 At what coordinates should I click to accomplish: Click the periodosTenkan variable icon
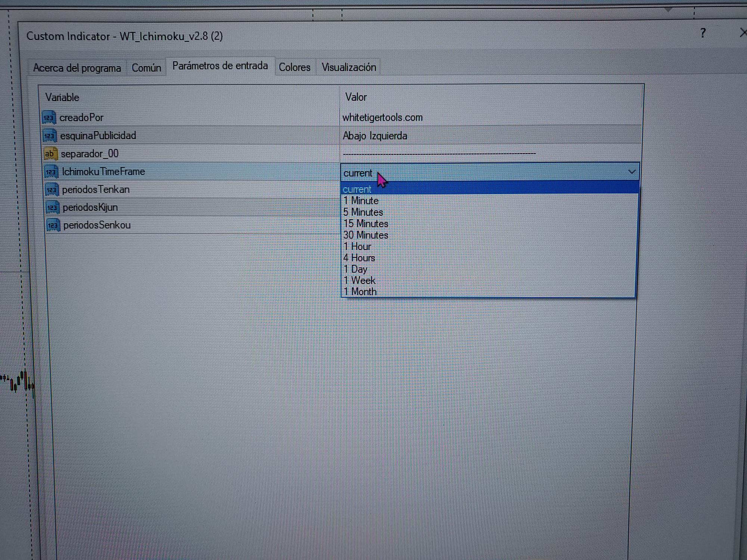point(52,190)
